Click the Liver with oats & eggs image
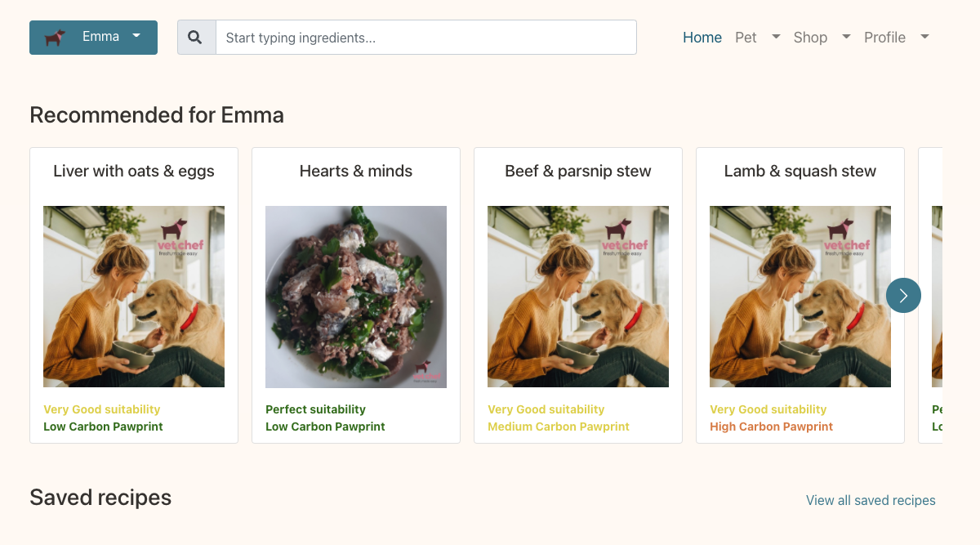Screen dimensions: 980x545 pos(134,297)
